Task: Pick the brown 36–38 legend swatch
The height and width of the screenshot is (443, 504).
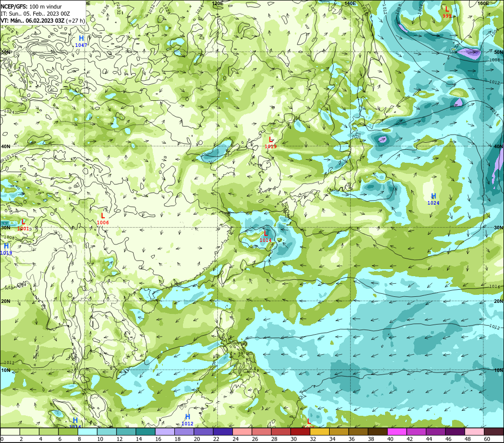Action: point(358,431)
